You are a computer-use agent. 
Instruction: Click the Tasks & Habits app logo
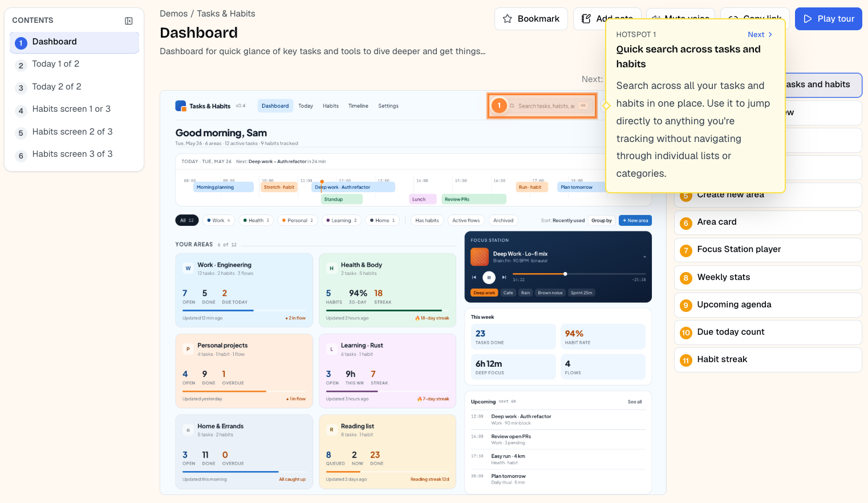(181, 106)
